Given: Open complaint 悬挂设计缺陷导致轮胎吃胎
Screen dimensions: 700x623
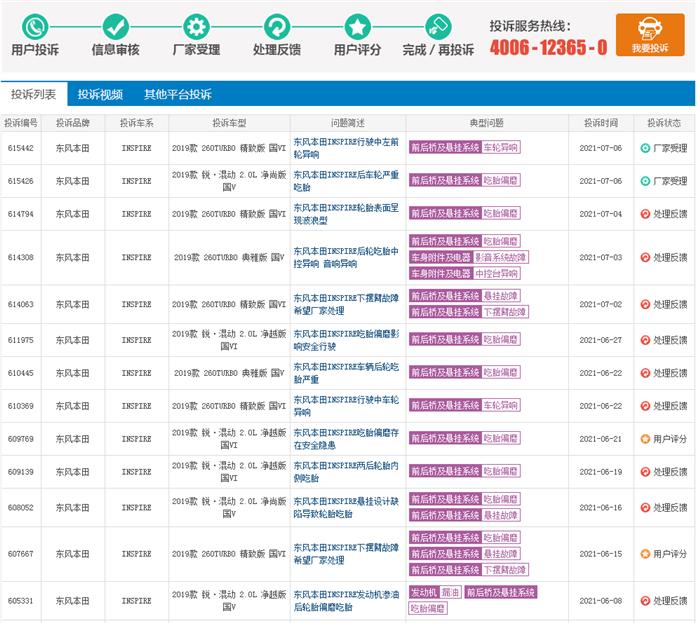Looking at the screenshot, I should pyautogui.click(x=346, y=508).
